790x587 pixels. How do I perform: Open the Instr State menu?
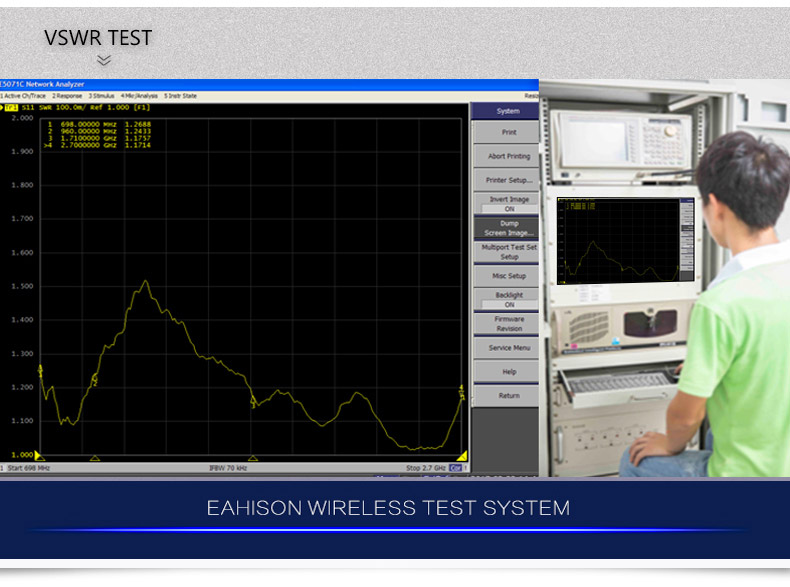(181, 96)
